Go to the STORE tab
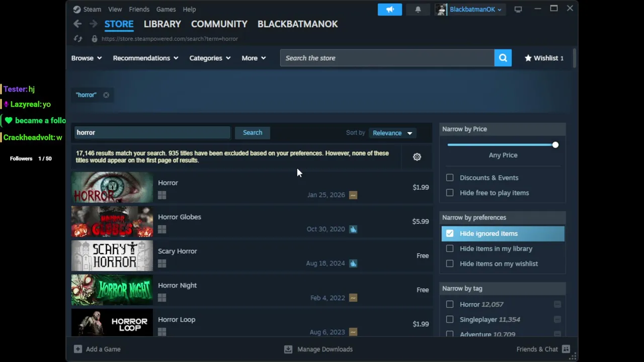Viewport: 644px width, 362px height. coord(119,24)
